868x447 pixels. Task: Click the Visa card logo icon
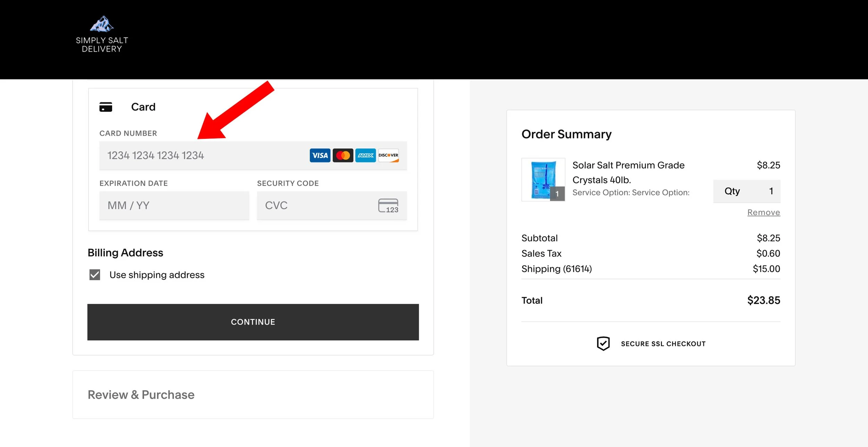[x=319, y=155]
